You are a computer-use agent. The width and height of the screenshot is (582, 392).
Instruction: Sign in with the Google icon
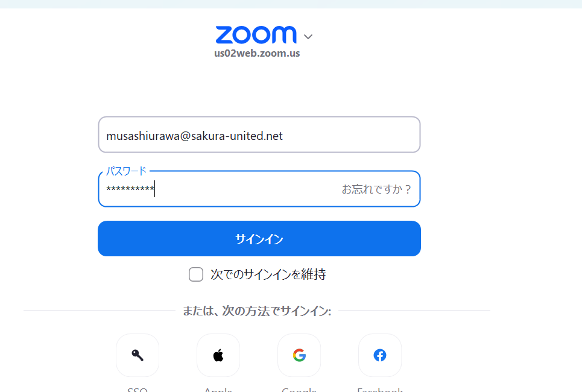tap(299, 355)
